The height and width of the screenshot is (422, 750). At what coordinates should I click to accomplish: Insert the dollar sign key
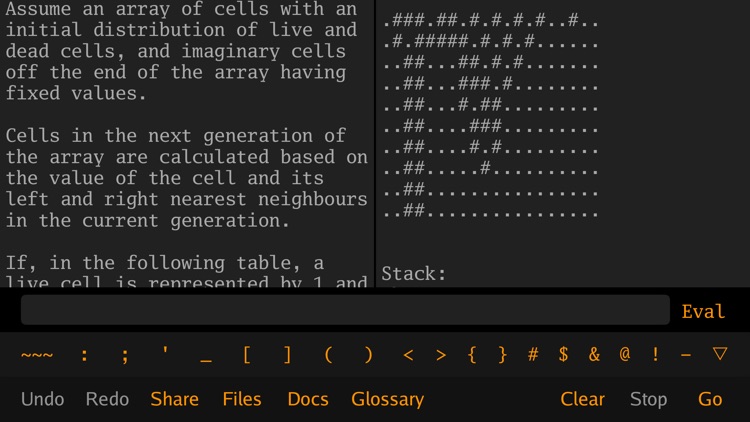(x=563, y=355)
